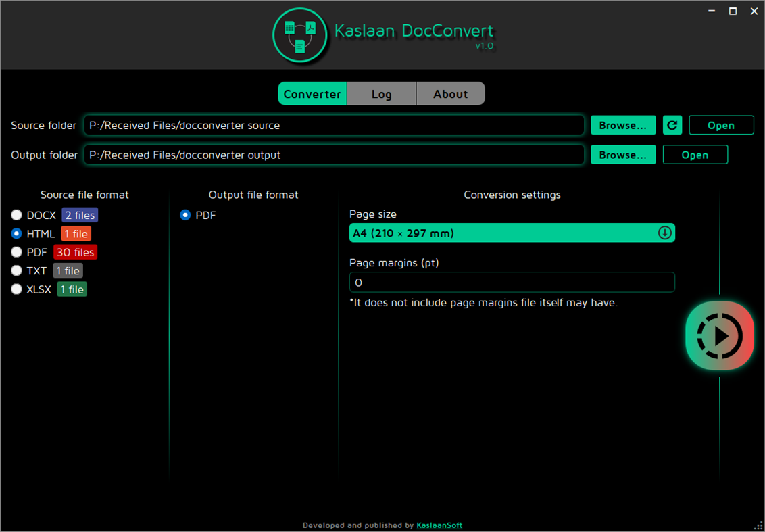Click the orange "1 file" badge beside HTML
The height and width of the screenshot is (532, 765).
[x=76, y=233]
